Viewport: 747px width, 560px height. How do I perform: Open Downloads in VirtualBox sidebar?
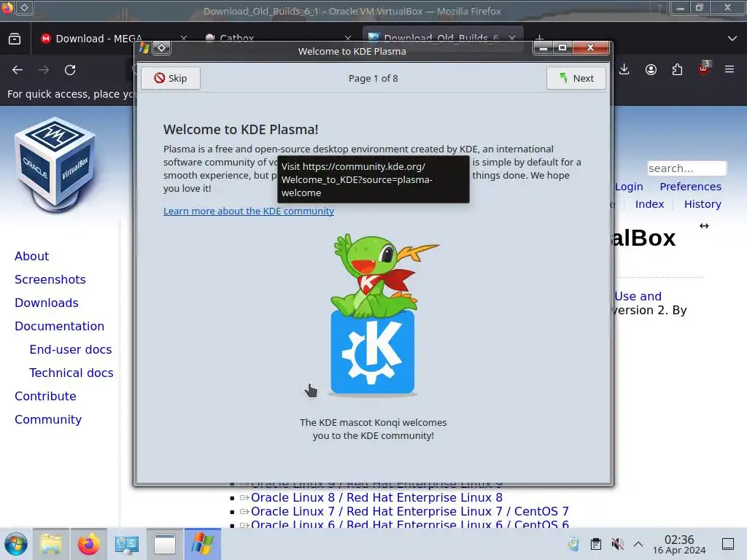pos(46,303)
